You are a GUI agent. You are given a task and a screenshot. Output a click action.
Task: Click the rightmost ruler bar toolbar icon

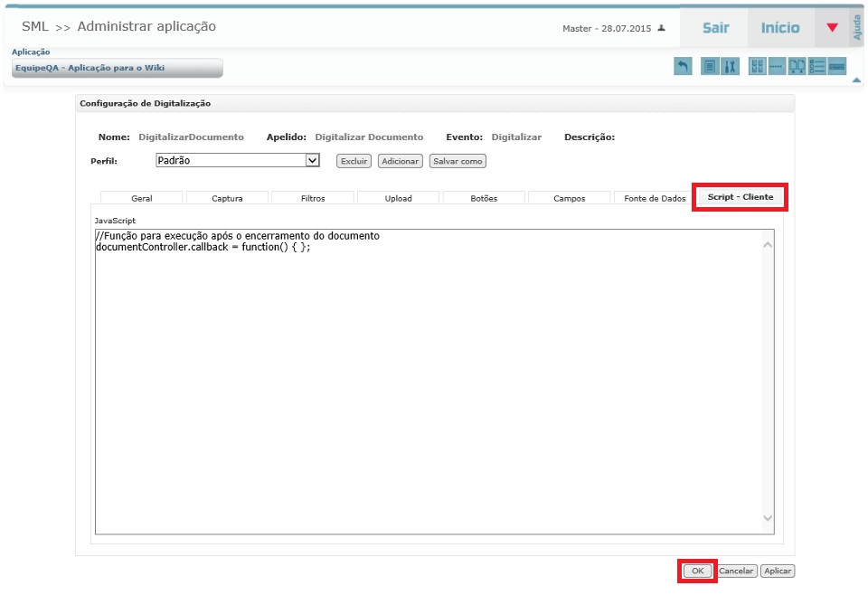[x=837, y=66]
